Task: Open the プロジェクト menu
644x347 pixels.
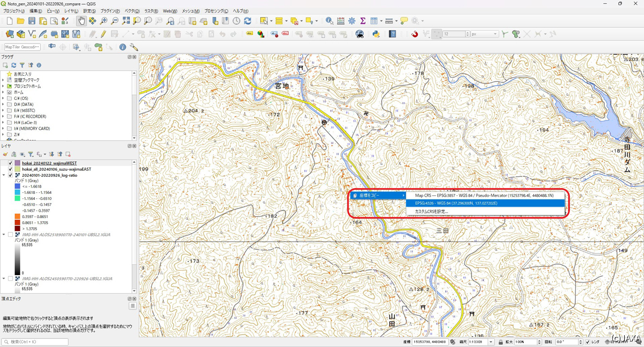Action: [x=14, y=11]
